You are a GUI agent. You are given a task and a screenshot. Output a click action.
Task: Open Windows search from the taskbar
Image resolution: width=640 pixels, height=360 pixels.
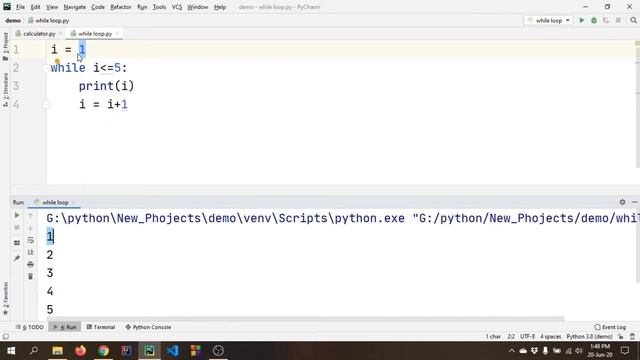pyautogui.click(x=34, y=351)
